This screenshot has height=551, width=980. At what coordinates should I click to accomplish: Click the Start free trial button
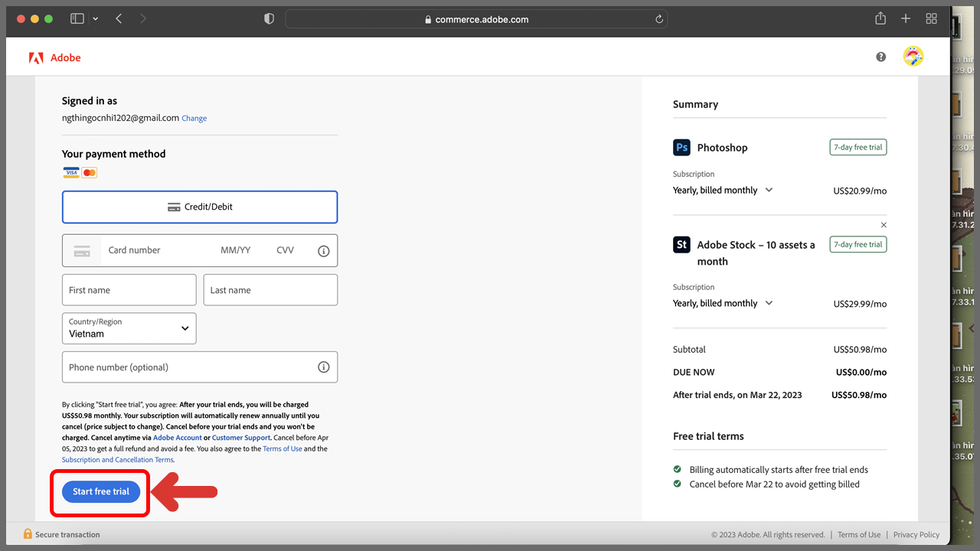tap(101, 491)
